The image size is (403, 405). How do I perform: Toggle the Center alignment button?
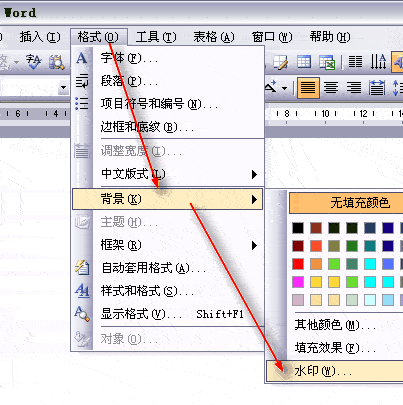tap(331, 88)
